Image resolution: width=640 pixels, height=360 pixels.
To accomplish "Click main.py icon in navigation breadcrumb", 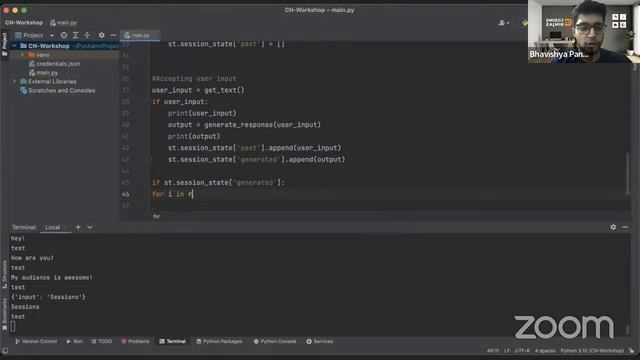I will click(53, 23).
